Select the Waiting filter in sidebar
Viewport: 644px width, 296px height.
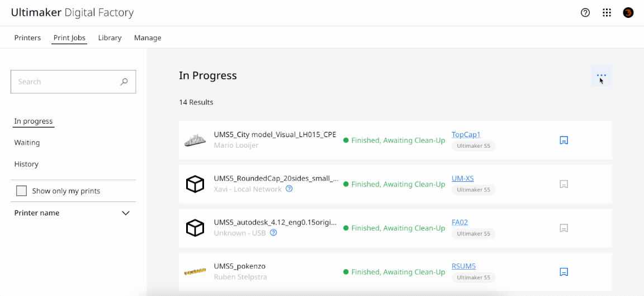tap(27, 143)
